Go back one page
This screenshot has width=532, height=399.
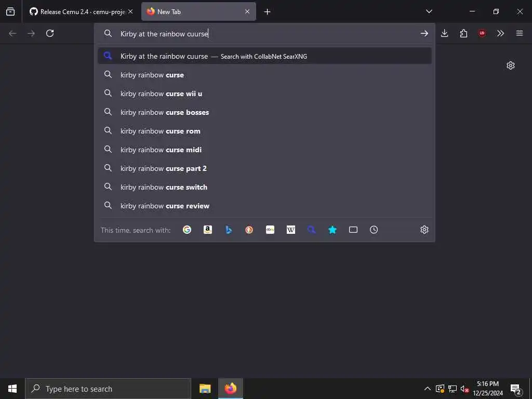pyautogui.click(x=12, y=33)
